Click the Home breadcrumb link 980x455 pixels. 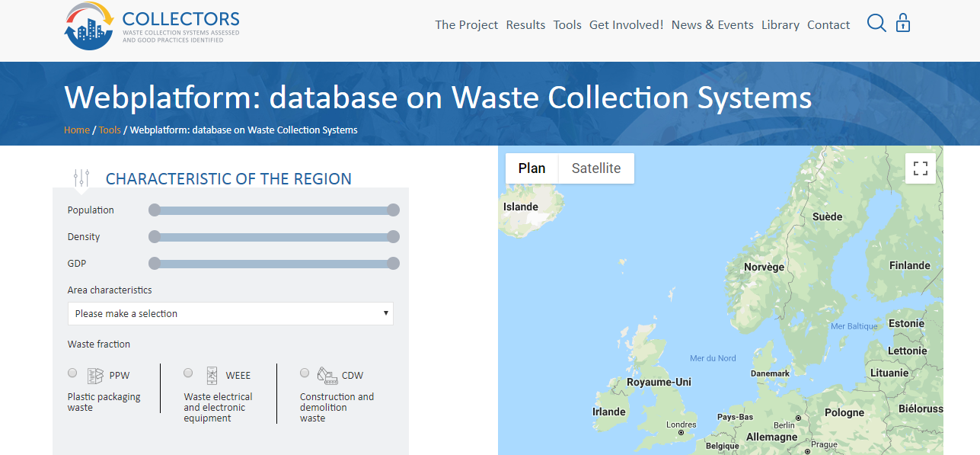76,130
